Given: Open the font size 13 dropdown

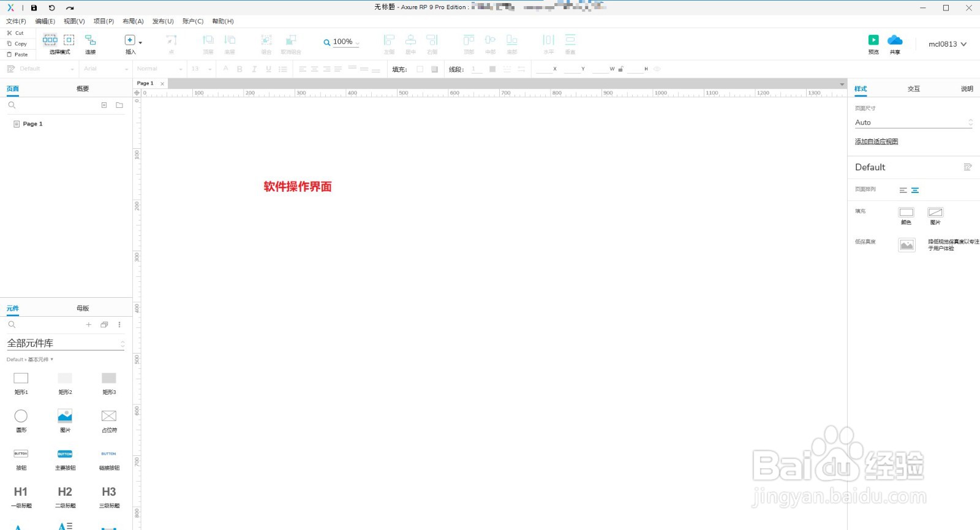Looking at the screenshot, I should coord(201,69).
